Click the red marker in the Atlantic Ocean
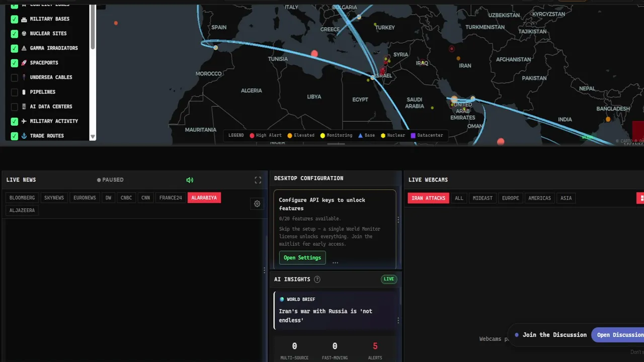Image resolution: width=644 pixels, height=362 pixels. 116,23
